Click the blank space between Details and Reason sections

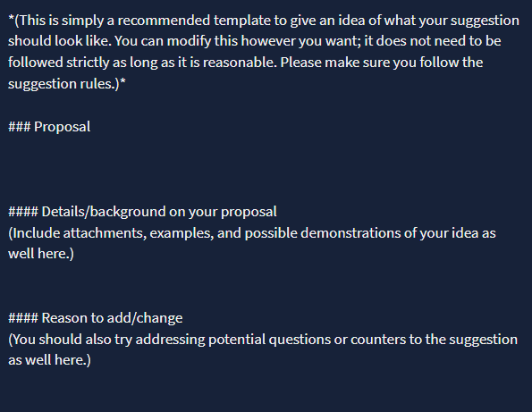click(x=266, y=285)
